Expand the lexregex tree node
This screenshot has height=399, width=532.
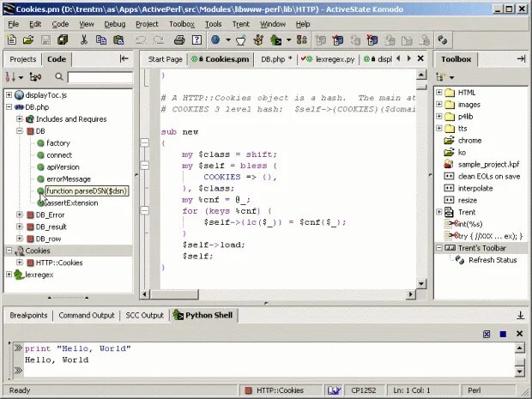tap(9, 275)
